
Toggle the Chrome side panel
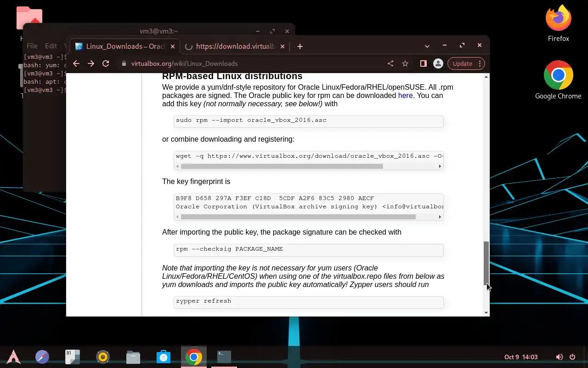click(424, 63)
